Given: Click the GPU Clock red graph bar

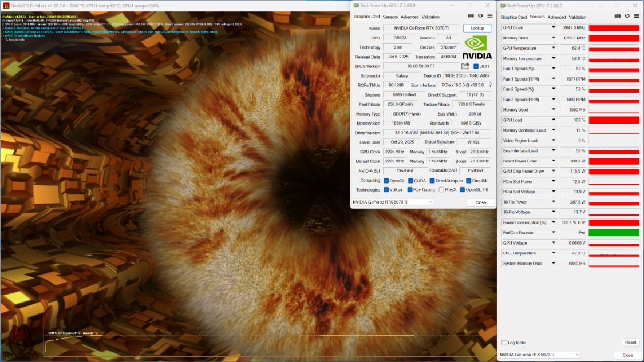Looking at the screenshot, I should [614, 27].
